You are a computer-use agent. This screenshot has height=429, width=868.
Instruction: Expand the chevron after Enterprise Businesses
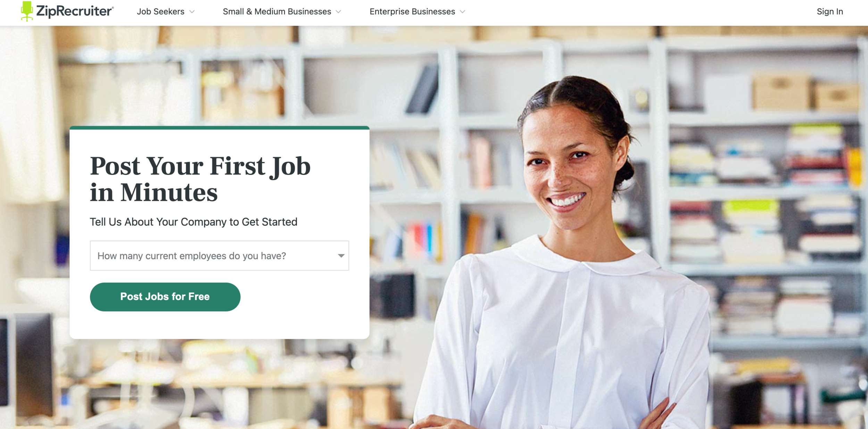(x=462, y=12)
